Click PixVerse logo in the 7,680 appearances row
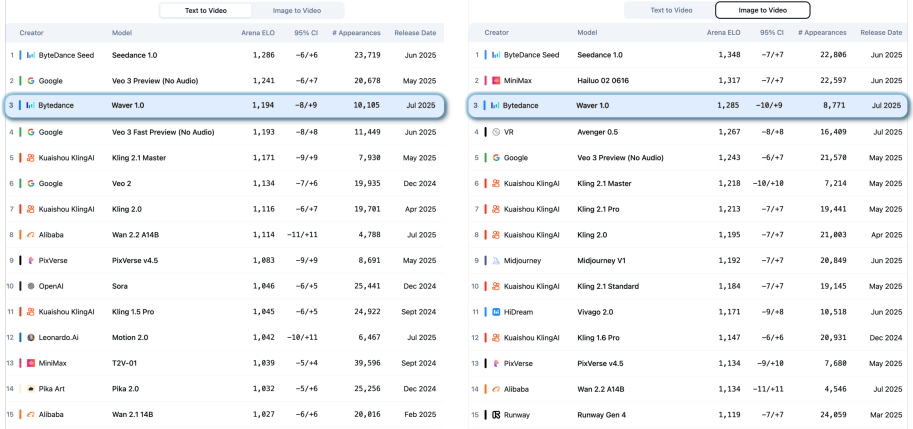The width and height of the screenshot is (913, 429). 496,363
